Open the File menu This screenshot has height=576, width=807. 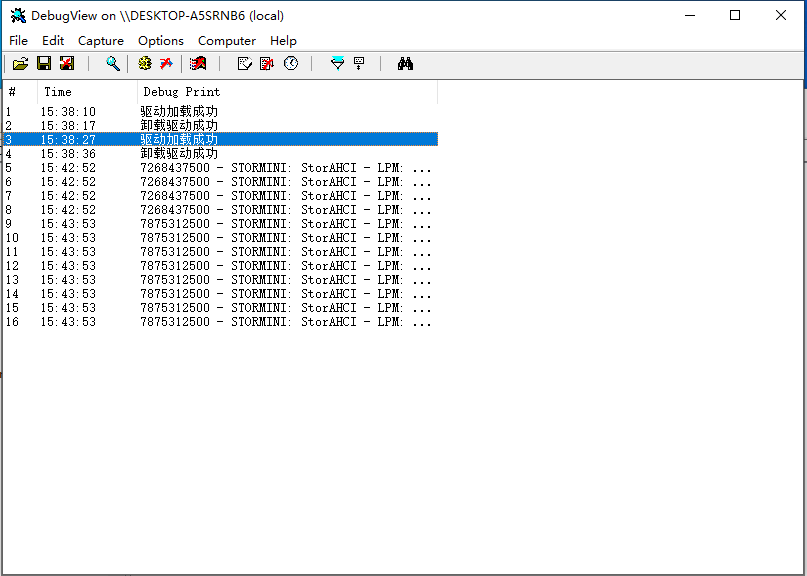pos(19,41)
